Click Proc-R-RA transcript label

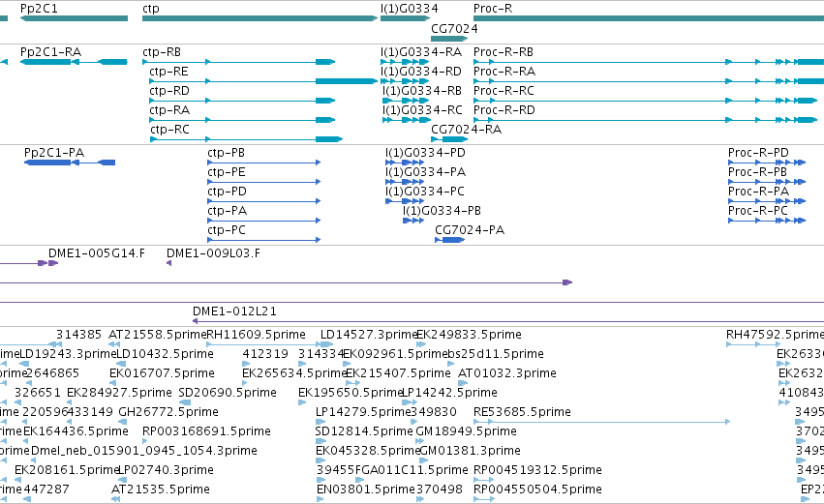pyautogui.click(x=504, y=72)
